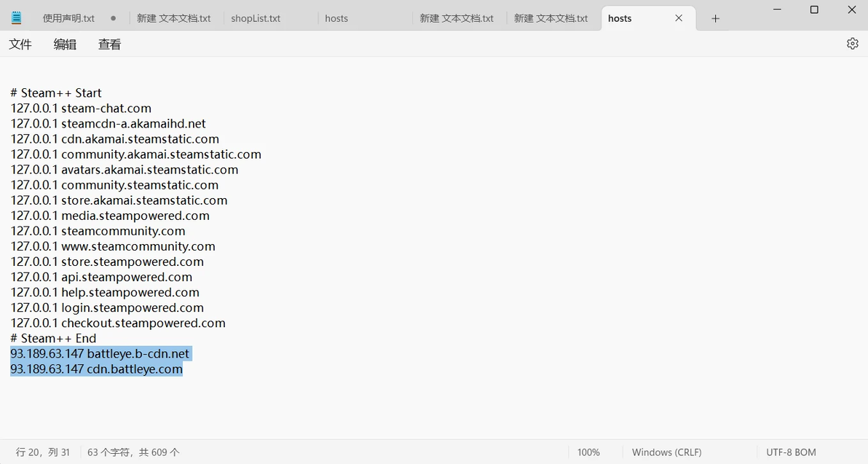
Task: Click the checkout.steampowered.com line
Action: [x=118, y=323]
